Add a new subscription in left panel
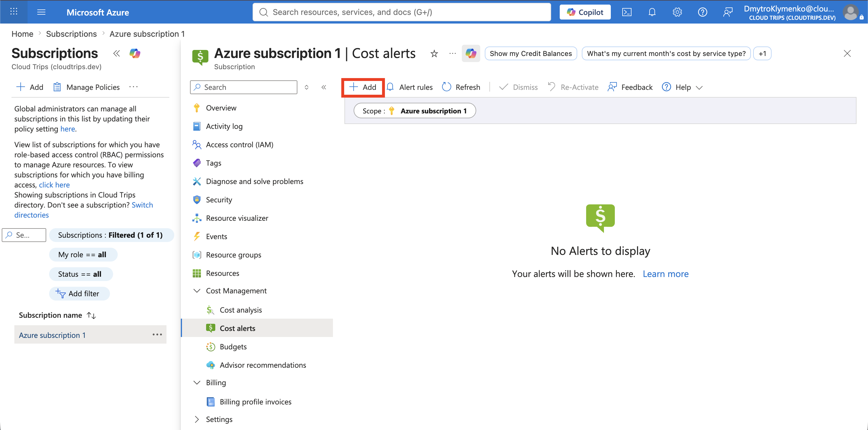The height and width of the screenshot is (430, 868). [x=30, y=87]
